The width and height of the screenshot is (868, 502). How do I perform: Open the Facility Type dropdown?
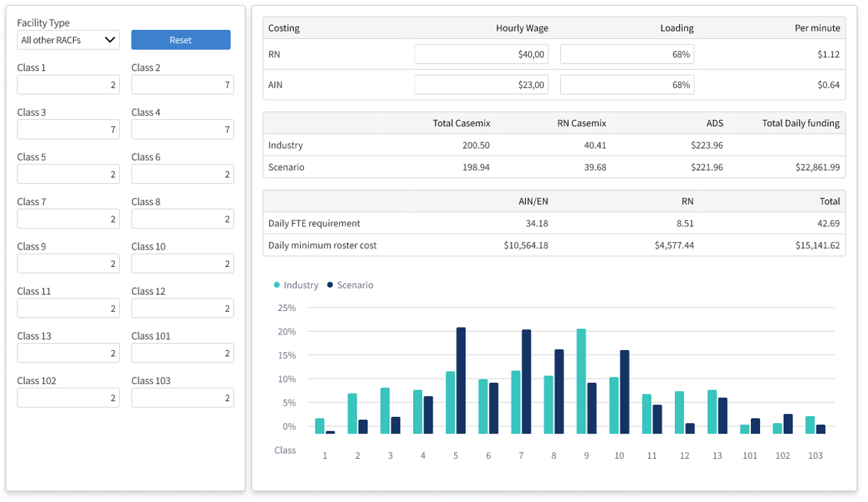tap(68, 40)
